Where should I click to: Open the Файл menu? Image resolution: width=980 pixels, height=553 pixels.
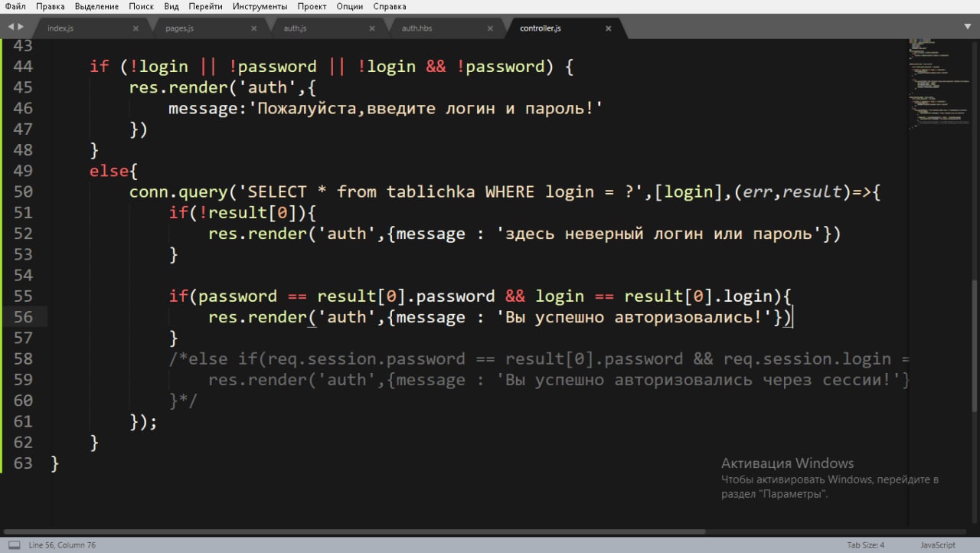(x=15, y=6)
